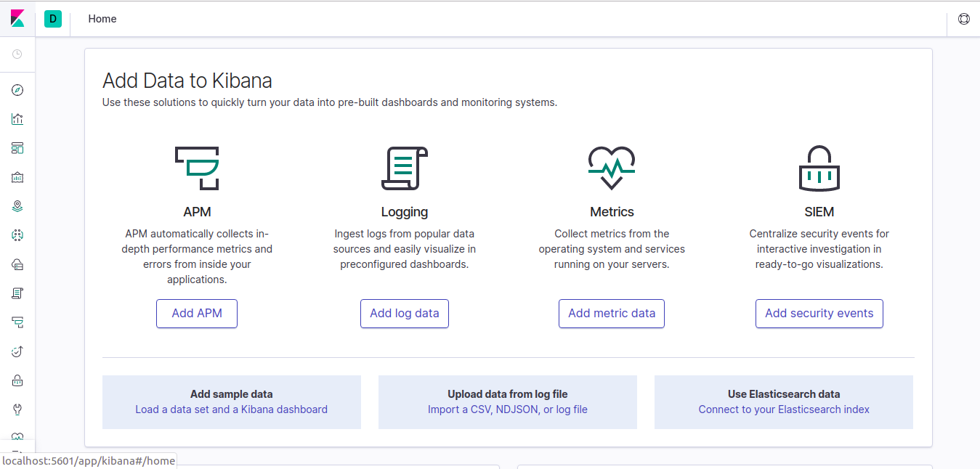Open the Dashboard icon from the sidebar
The height and width of the screenshot is (469, 980).
coord(17,148)
